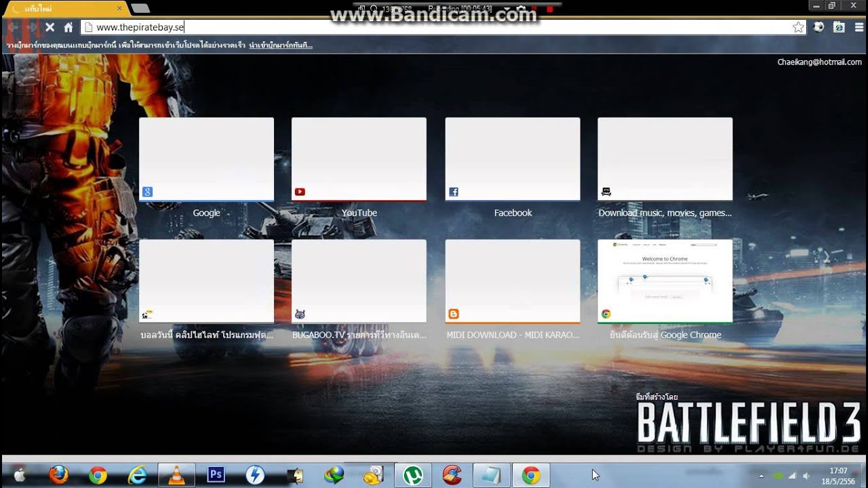Viewport: 868px width, 488px height.
Task: Launch the first Chrome taskbar icon beside Firefox
Action: click(x=98, y=475)
